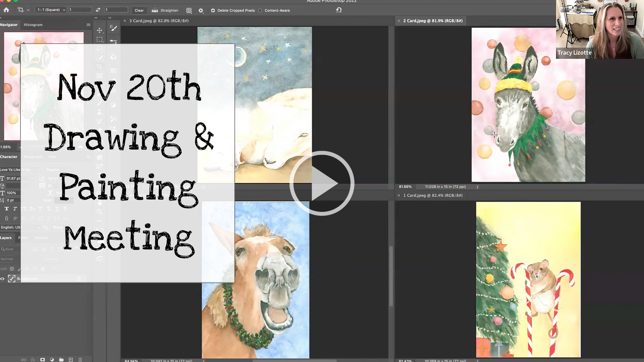Create a new layer

[x=71, y=360]
